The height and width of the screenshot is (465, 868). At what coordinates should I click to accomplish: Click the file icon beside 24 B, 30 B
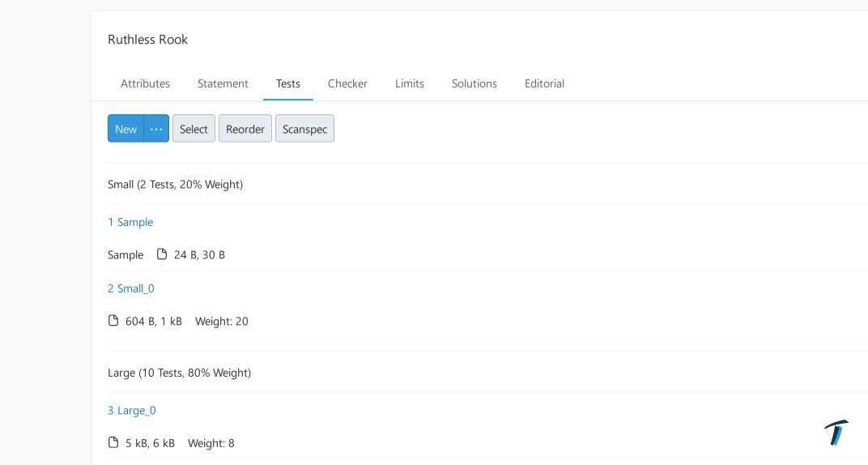pyautogui.click(x=162, y=254)
